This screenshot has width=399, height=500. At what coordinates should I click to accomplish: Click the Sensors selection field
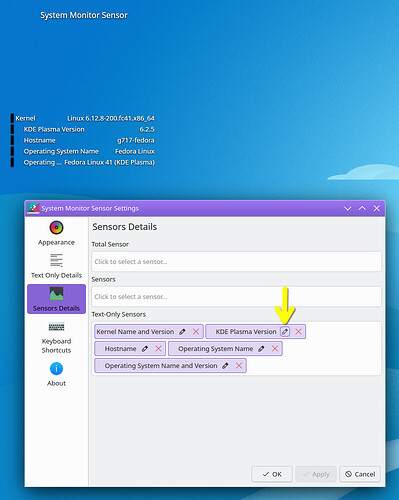pyautogui.click(x=236, y=297)
